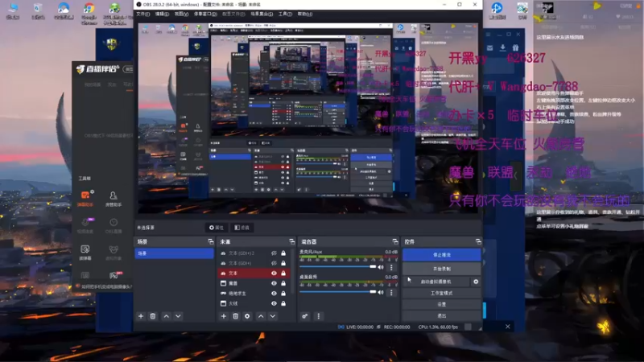Mute the 桌面音频 desktop audio channel
Viewport: 644px width, 362px height.
click(381, 293)
